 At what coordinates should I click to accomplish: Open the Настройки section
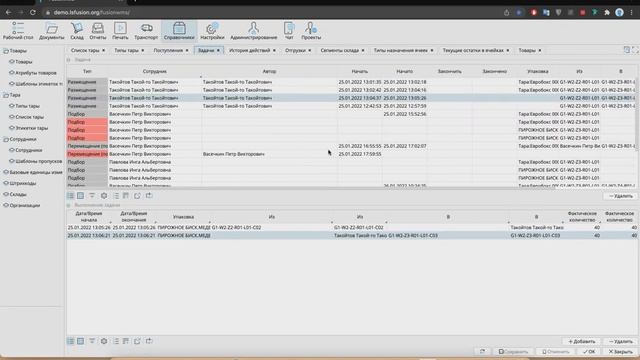coord(212,31)
